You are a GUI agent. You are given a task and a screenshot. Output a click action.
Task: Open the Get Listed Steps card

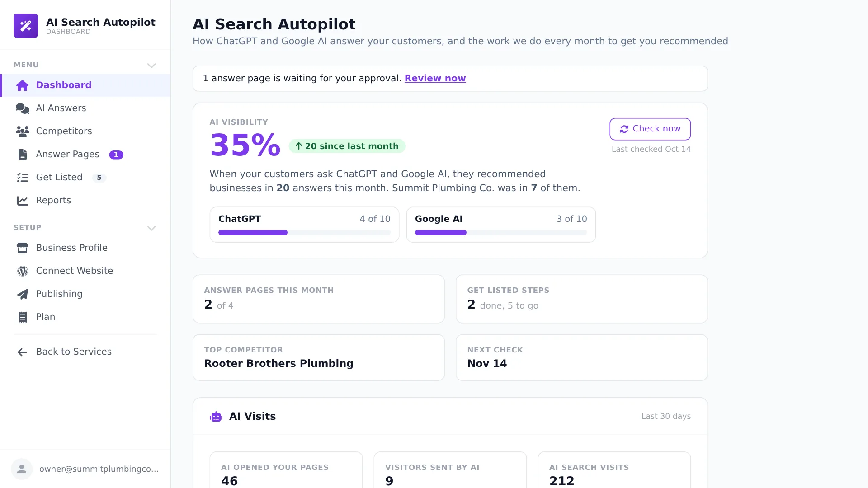pyautogui.click(x=582, y=299)
